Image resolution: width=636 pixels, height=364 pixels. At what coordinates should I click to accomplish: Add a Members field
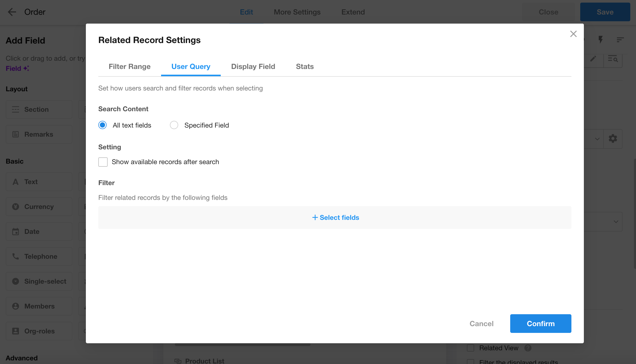pyautogui.click(x=39, y=306)
